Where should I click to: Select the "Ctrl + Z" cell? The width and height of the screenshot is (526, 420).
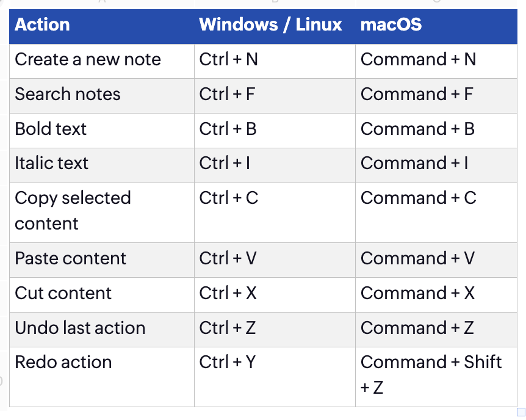coord(228,328)
